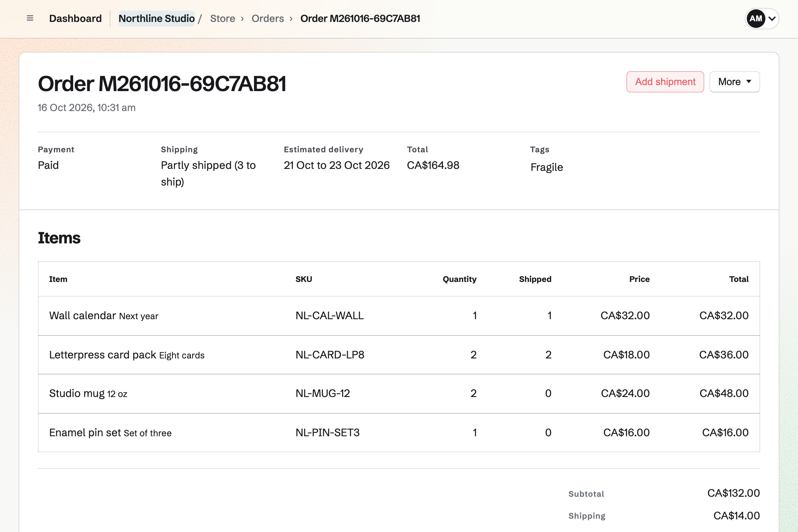Viewport: 798px width, 532px height.
Task: Select Northline Studio workspace
Action: point(156,18)
